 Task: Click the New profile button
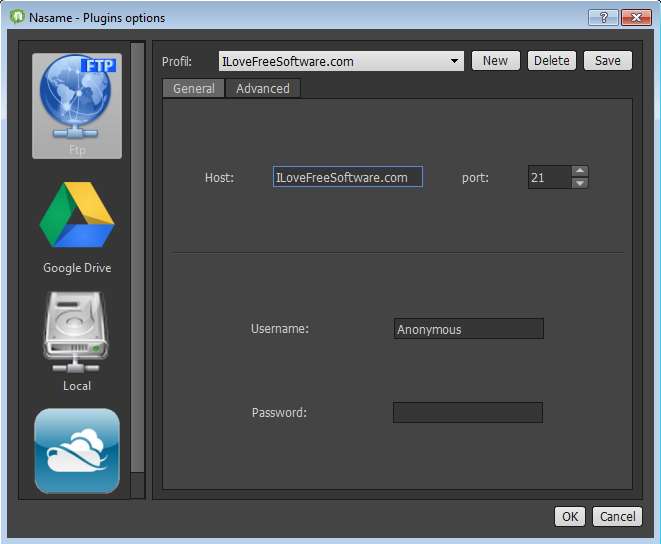click(x=495, y=61)
